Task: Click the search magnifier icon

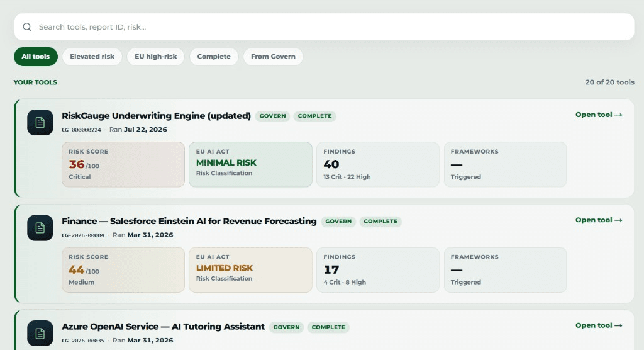Action: [27, 26]
